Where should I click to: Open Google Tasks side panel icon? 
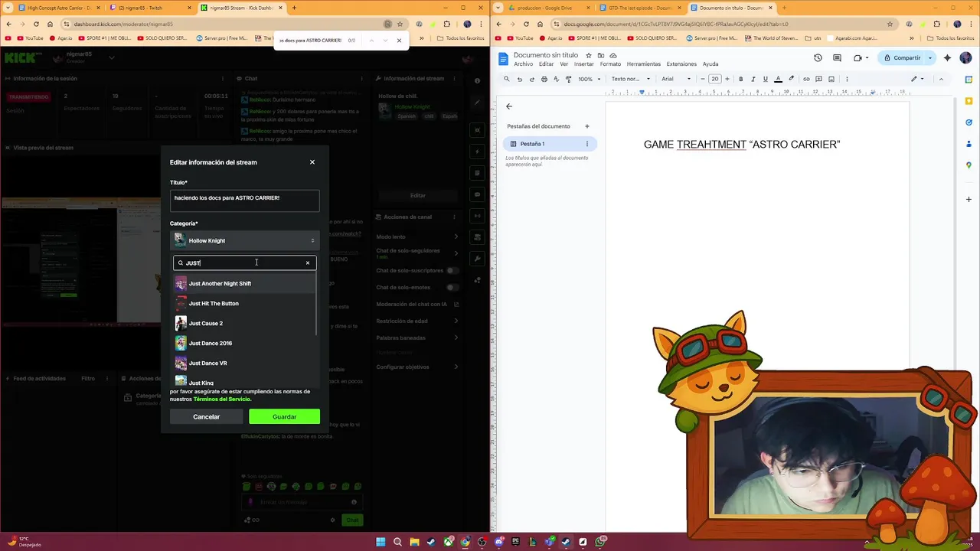pyautogui.click(x=969, y=122)
